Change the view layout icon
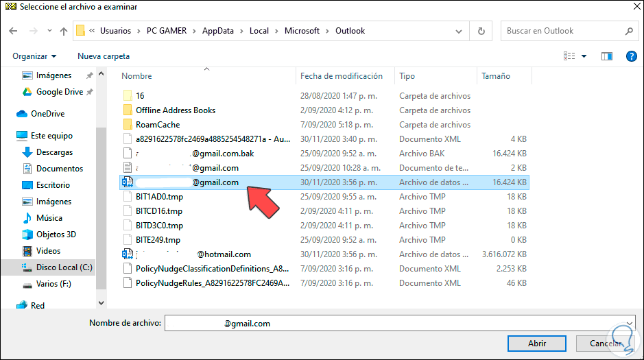 [x=569, y=56]
